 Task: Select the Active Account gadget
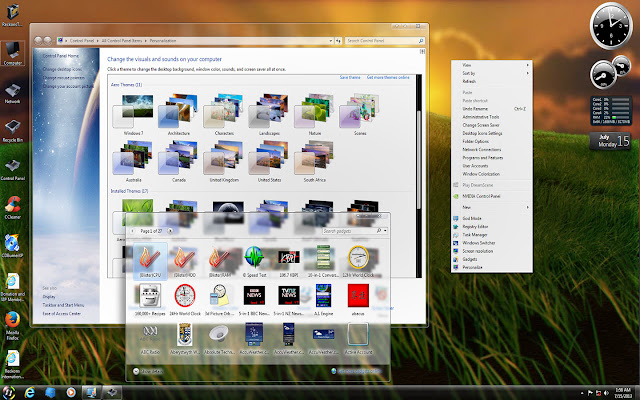(x=358, y=338)
